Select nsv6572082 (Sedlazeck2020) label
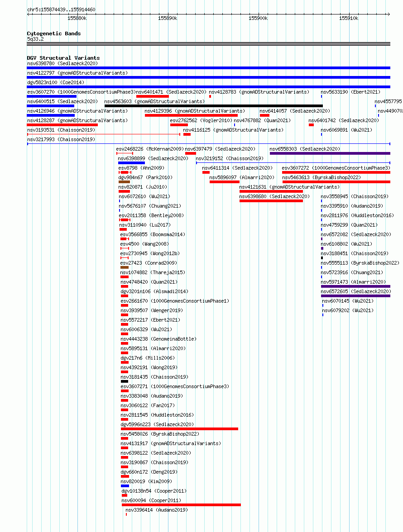The image size is (403, 532). pyautogui.click(x=356, y=234)
